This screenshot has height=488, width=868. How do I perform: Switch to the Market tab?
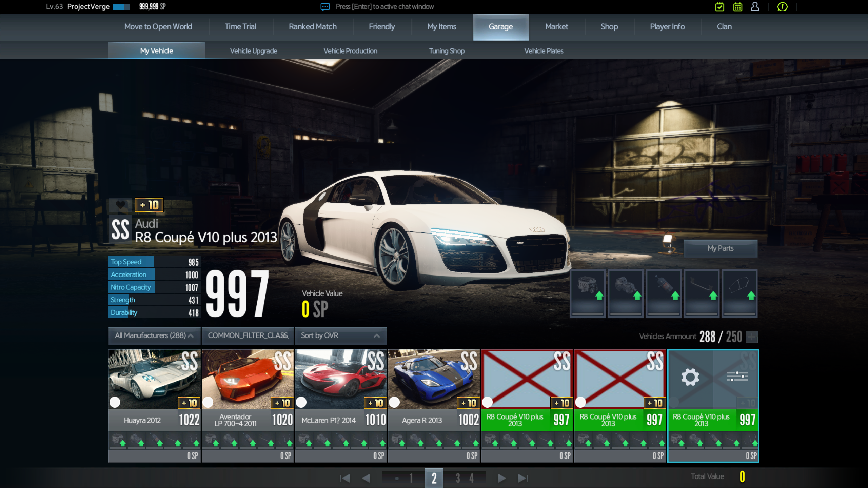[556, 27]
